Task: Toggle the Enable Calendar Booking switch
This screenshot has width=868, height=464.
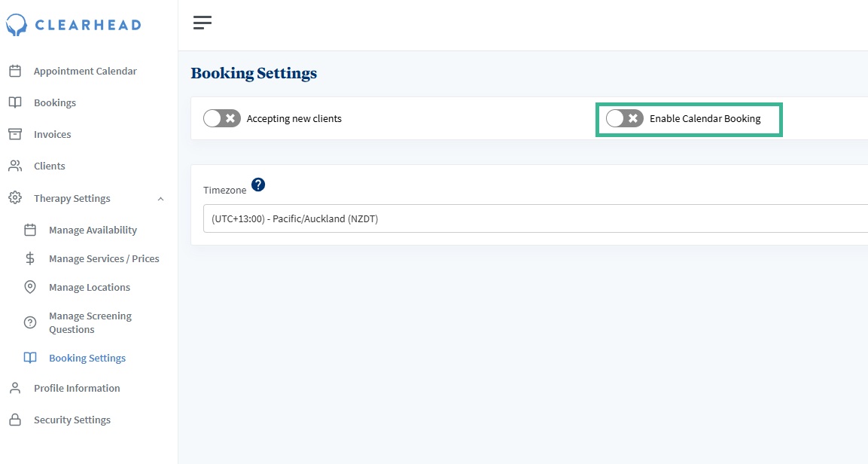Action: tap(624, 118)
